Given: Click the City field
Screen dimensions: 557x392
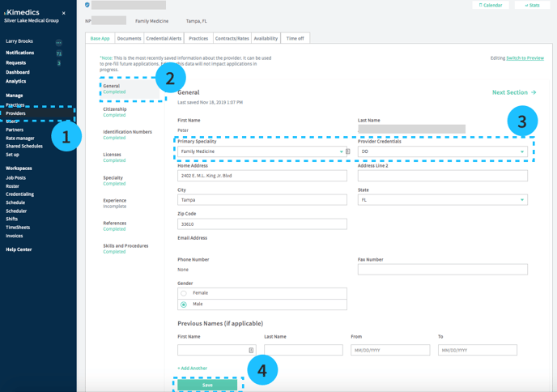Looking at the screenshot, I should pos(262,200).
